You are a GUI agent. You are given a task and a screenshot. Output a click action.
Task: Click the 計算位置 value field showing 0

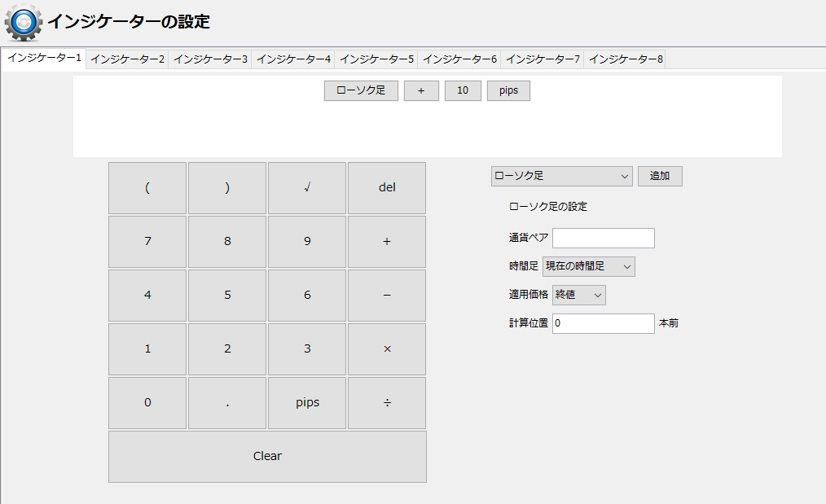tap(603, 323)
